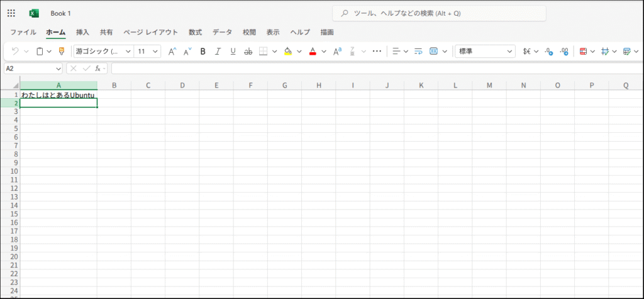Open the more options ellipsis button
This screenshot has height=299, width=644.
(377, 52)
